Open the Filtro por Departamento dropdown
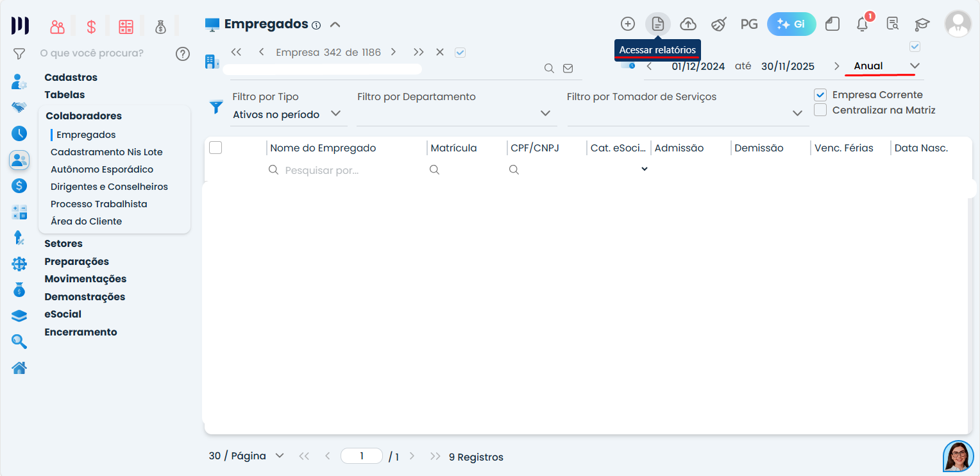This screenshot has width=980, height=476. tap(455, 114)
